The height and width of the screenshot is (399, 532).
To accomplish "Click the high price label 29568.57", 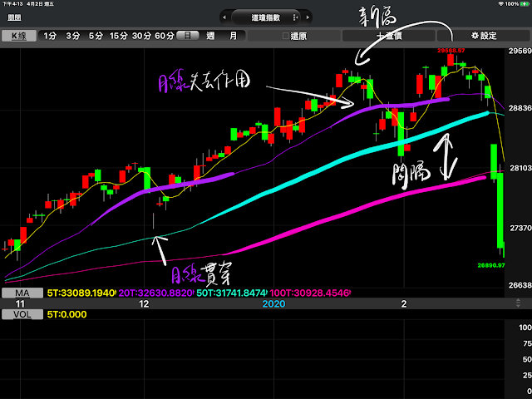I will [451, 51].
